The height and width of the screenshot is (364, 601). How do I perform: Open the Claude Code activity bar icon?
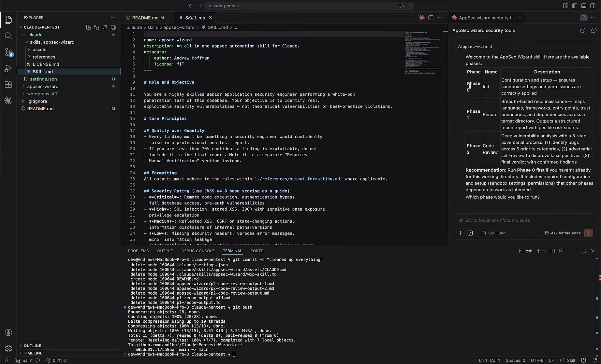(8, 100)
